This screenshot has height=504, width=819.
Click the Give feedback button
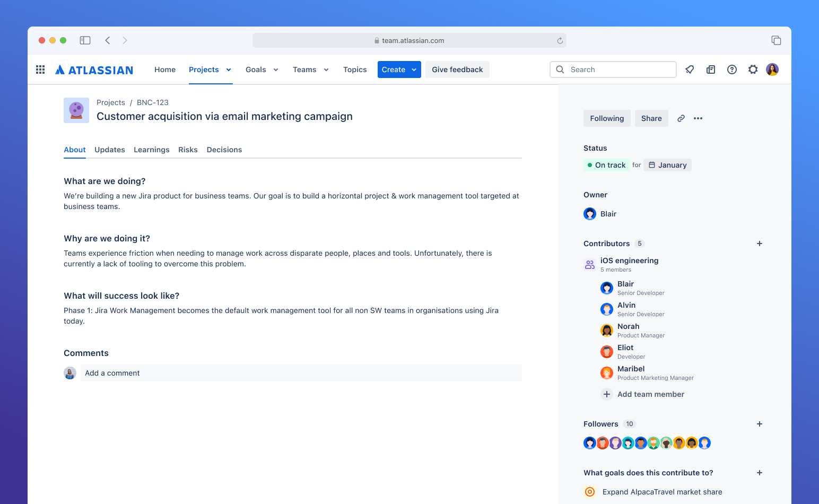pos(457,69)
